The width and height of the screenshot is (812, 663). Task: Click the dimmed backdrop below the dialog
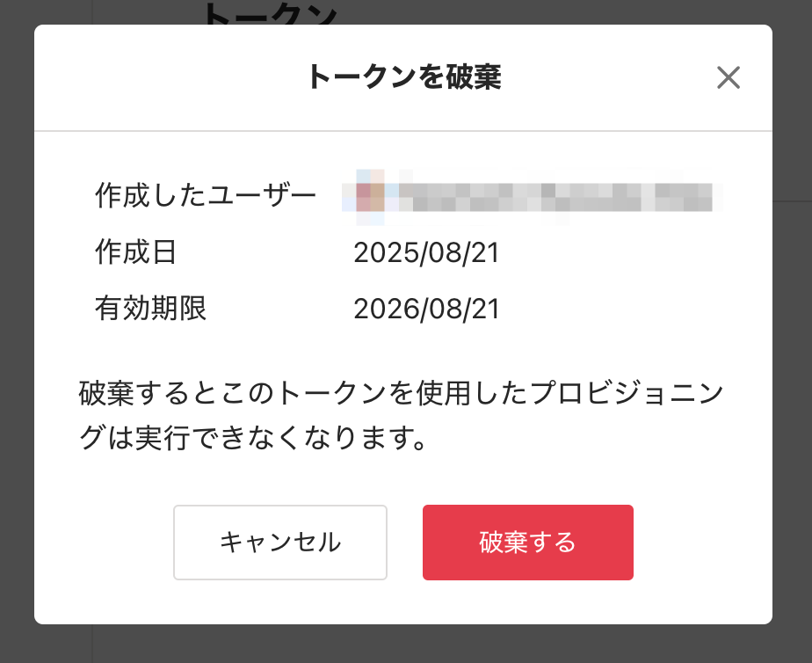[x=404, y=645]
